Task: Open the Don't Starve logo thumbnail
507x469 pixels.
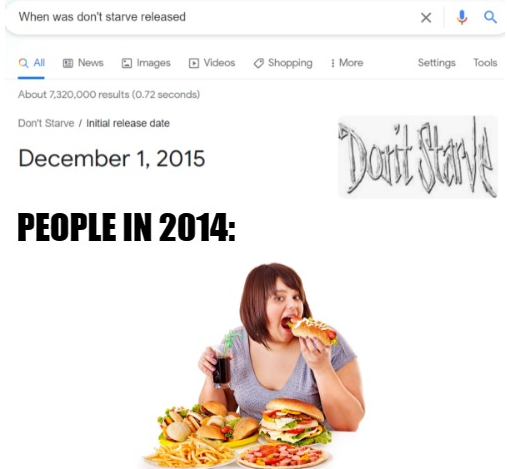Action: (418, 156)
